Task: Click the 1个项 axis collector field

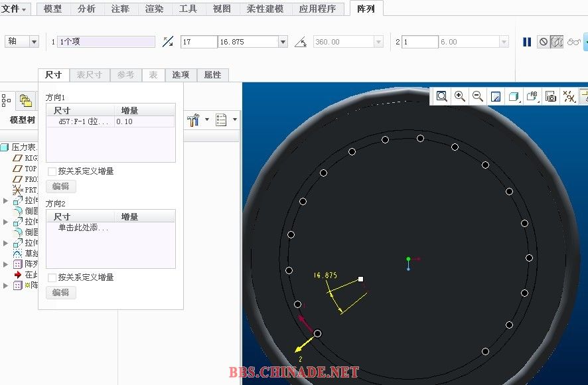Action: pos(106,42)
